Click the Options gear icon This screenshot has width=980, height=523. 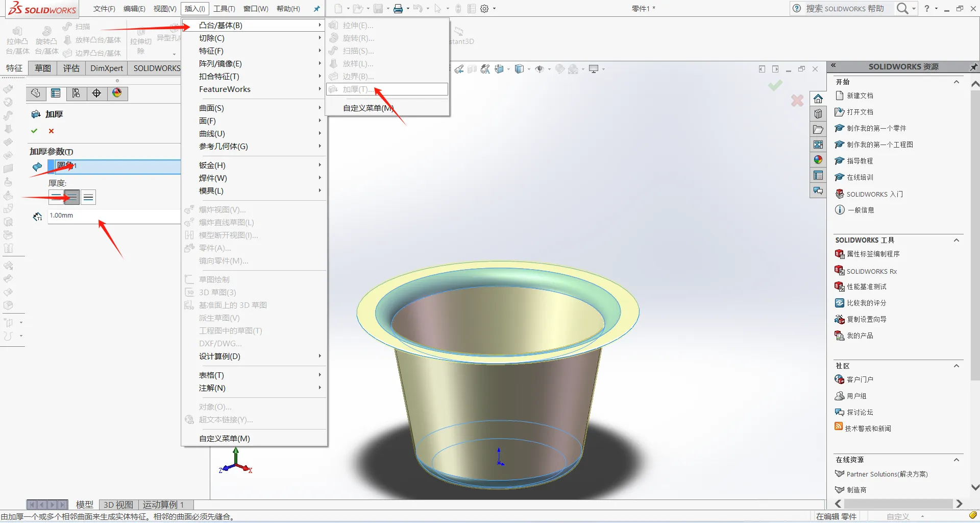[x=484, y=9]
